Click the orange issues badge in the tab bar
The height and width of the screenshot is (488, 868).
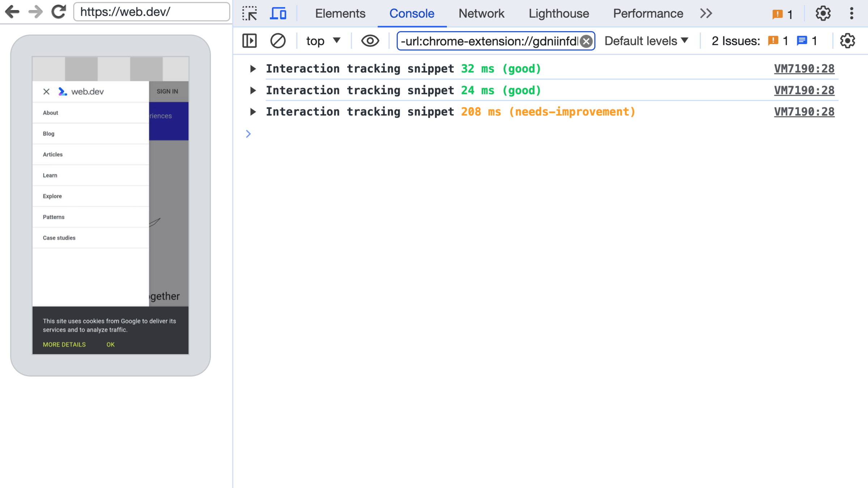[782, 14]
